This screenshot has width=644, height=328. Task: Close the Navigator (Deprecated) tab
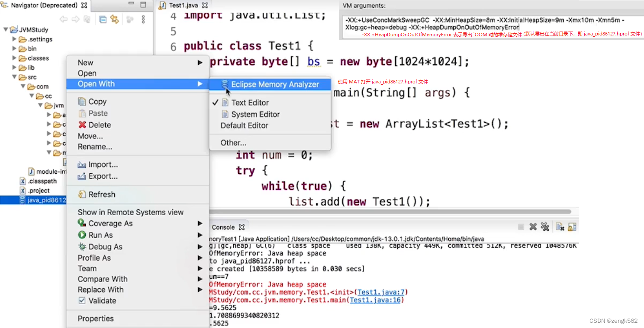pyautogui.click(x=84, y=6)
